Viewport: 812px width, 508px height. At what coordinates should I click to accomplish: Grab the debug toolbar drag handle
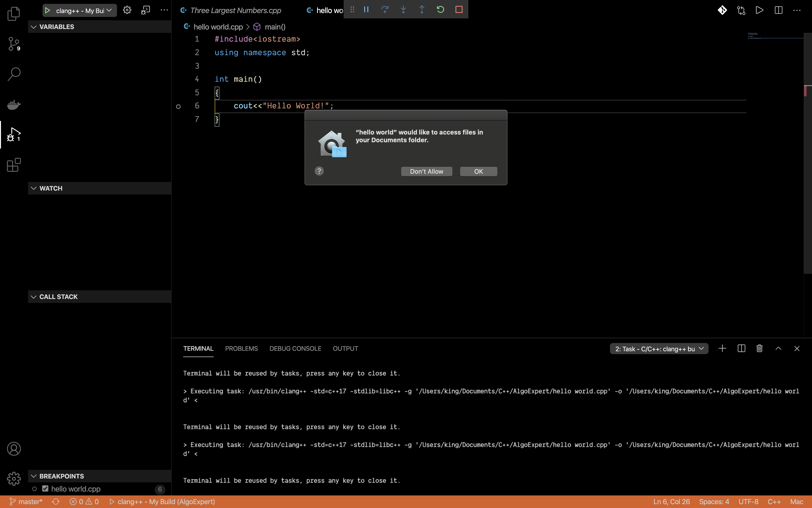[x=352, y=9]
